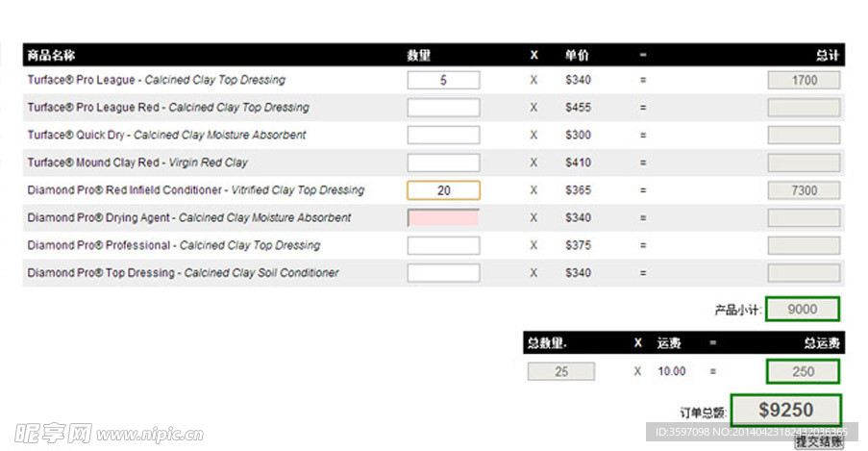Screen dimensions: 868x451
Task: Click product name Diamond Pro Top Dressing
Action: coord(184,272)
